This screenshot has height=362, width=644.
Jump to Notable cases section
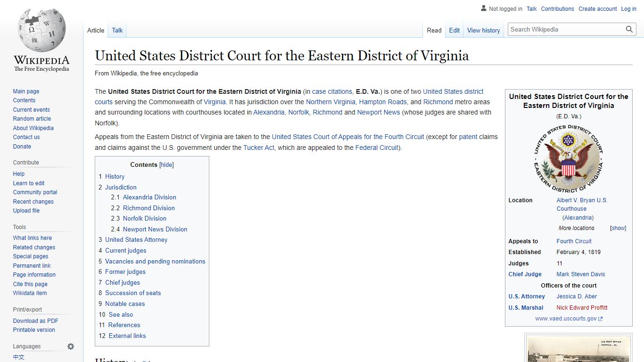(125, 304)
